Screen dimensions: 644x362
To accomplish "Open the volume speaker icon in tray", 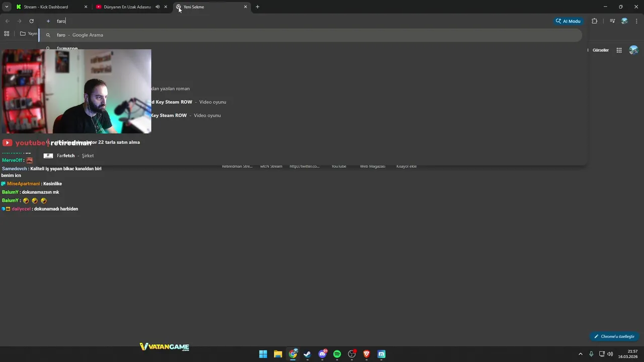I will point(610,354).
